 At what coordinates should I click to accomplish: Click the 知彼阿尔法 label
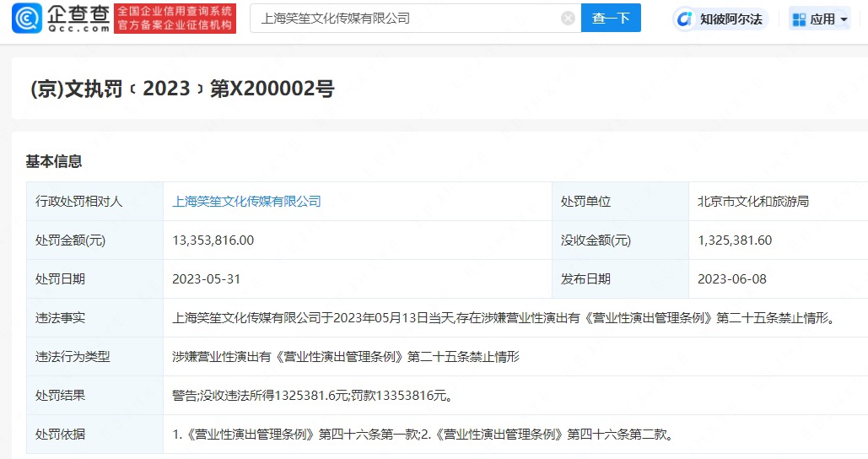tap(731, 19)
